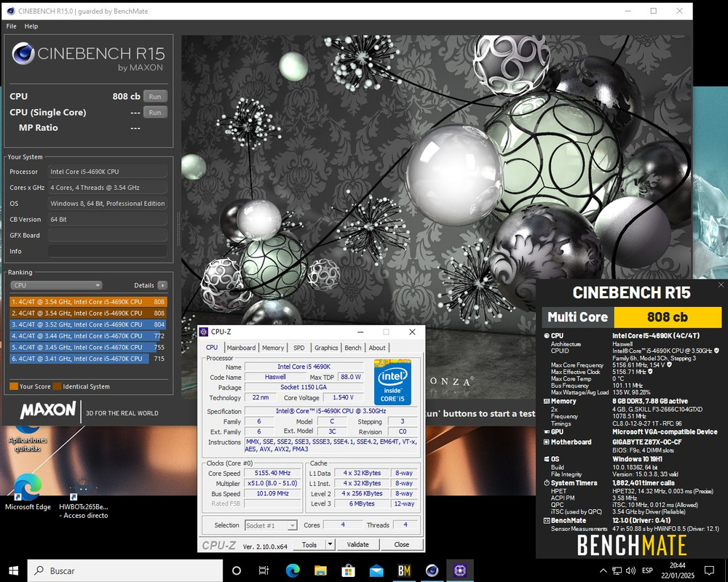Click the GFX Board field

tap(107, 235)
